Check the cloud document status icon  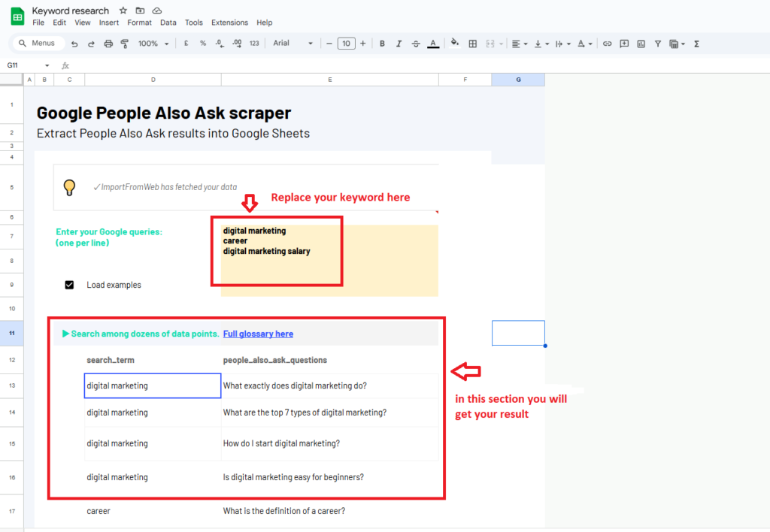pyautogui.click(x=157, y=11)
